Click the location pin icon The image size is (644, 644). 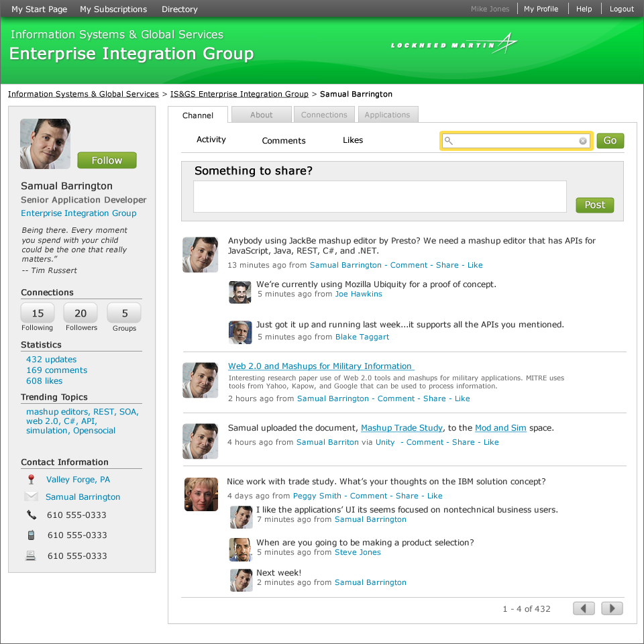pos(31,479)
